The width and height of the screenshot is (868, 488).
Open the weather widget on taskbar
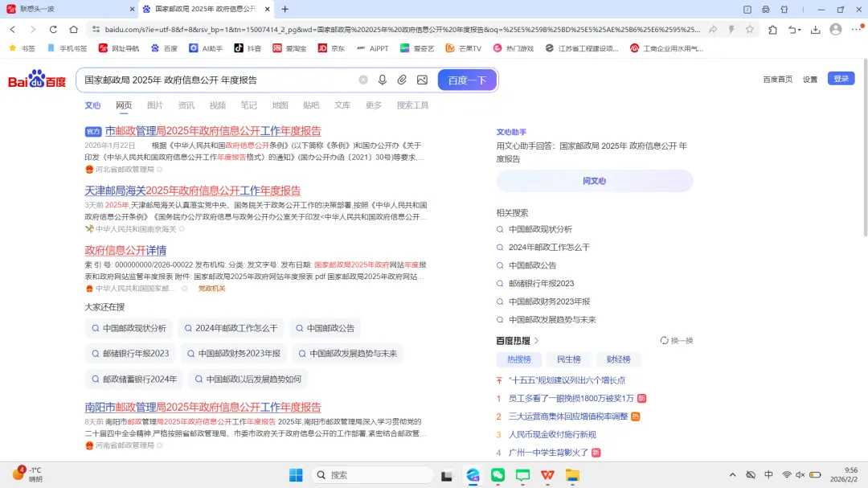[27, 474]
